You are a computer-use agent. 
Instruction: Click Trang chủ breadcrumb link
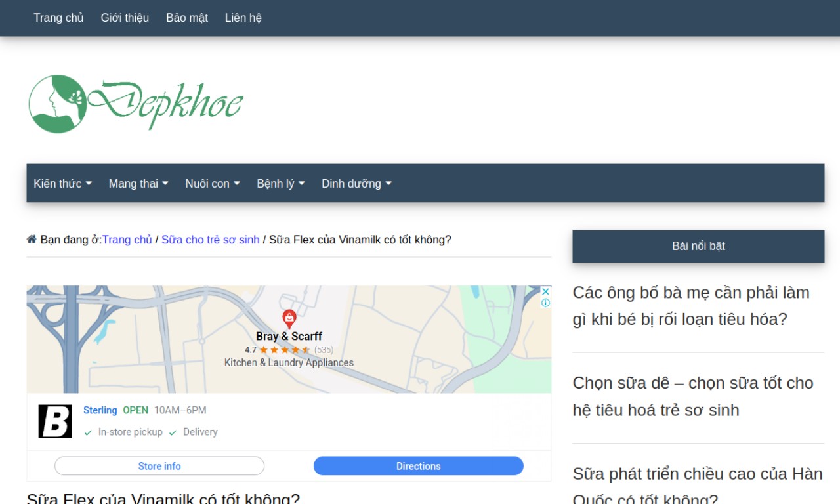(127, 240)
